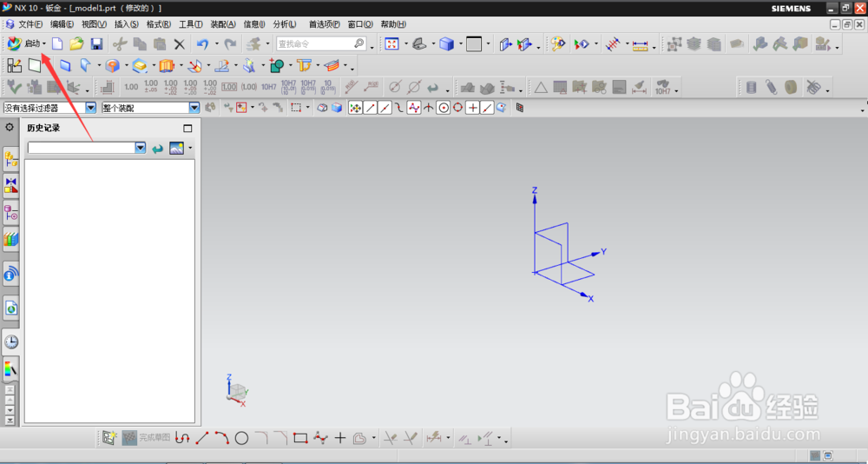Select the Studio Spline sketch tool
868x464 pixels.
click(320, 439)
